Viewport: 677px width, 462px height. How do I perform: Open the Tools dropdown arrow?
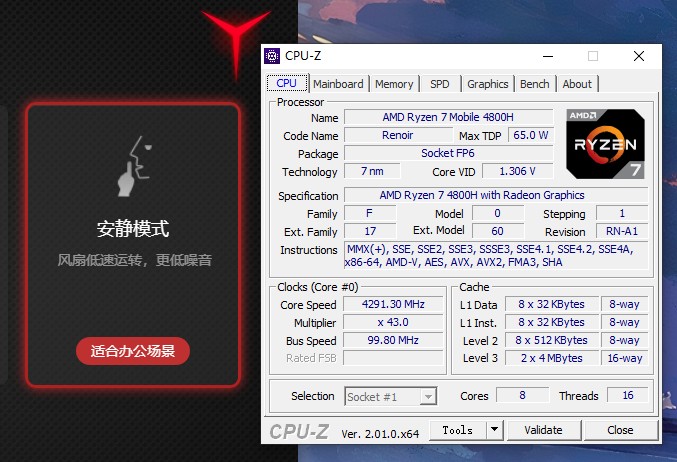[494, 430]
